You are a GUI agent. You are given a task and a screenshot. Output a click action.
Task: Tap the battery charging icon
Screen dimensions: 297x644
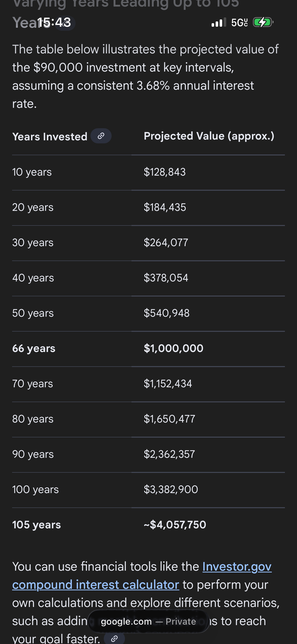point(263,22)
